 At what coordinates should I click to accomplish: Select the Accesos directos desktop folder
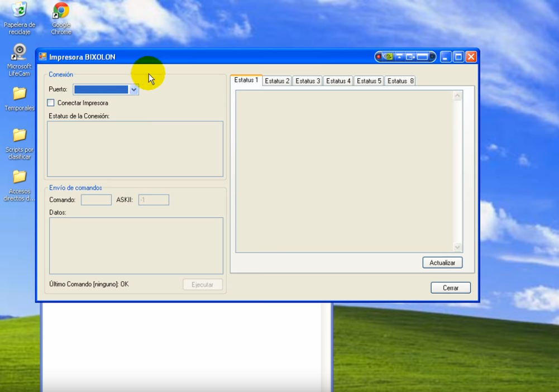pyautogui.click(x=19, y=185)
